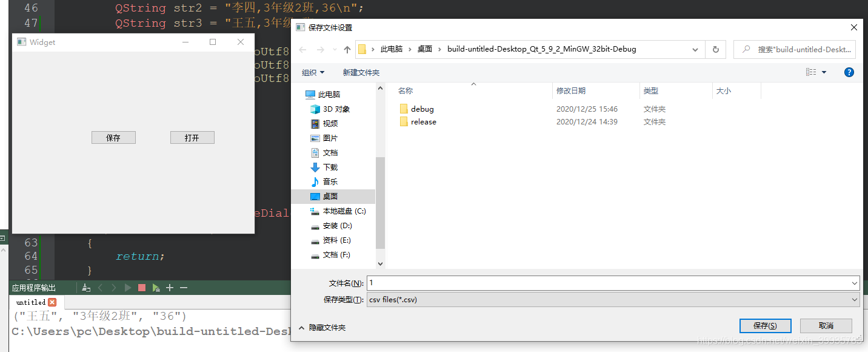Select 安装 (D:) drive

331,226
